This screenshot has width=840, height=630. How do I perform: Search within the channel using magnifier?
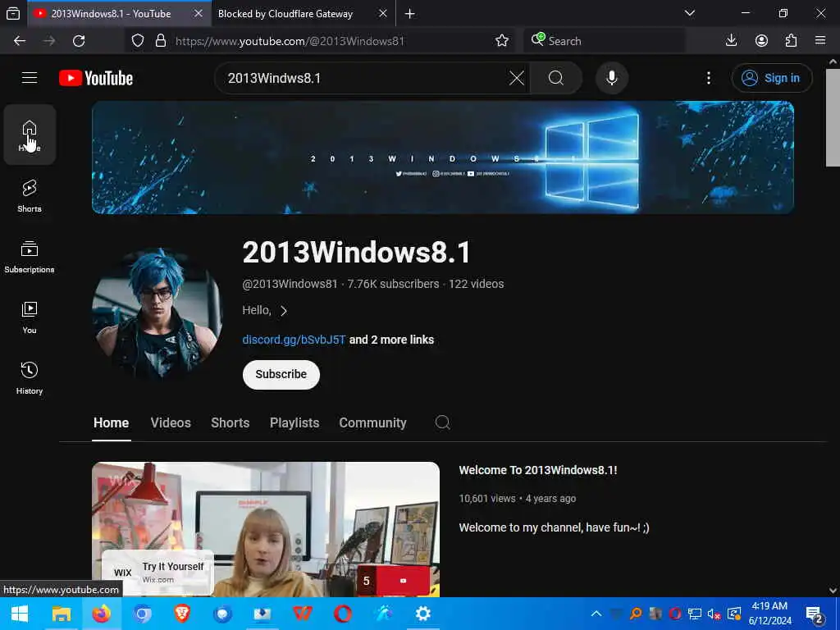click(x=442, y=422)
